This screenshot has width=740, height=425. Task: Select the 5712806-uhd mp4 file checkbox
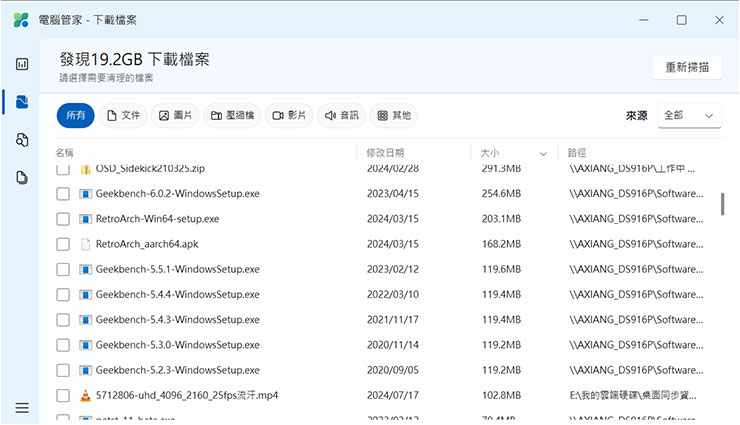(x=63, y=395)
